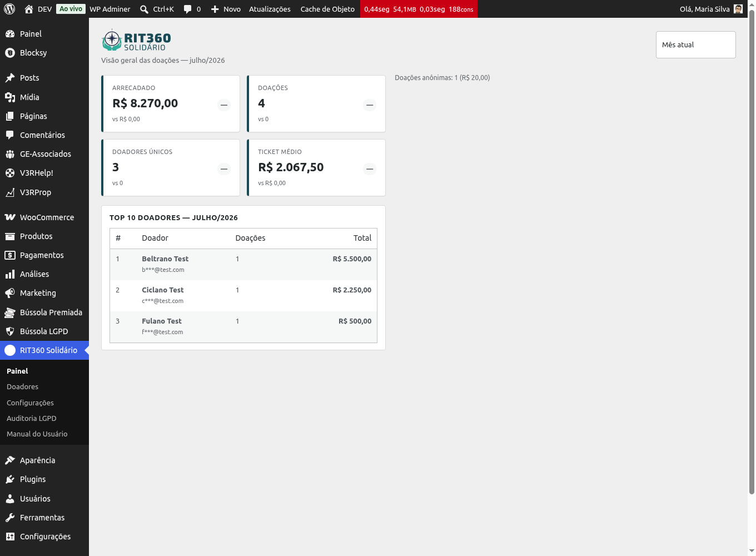Click the Fulano Test donor name
This screenshot has height=556, width=756.
[162, 321]
